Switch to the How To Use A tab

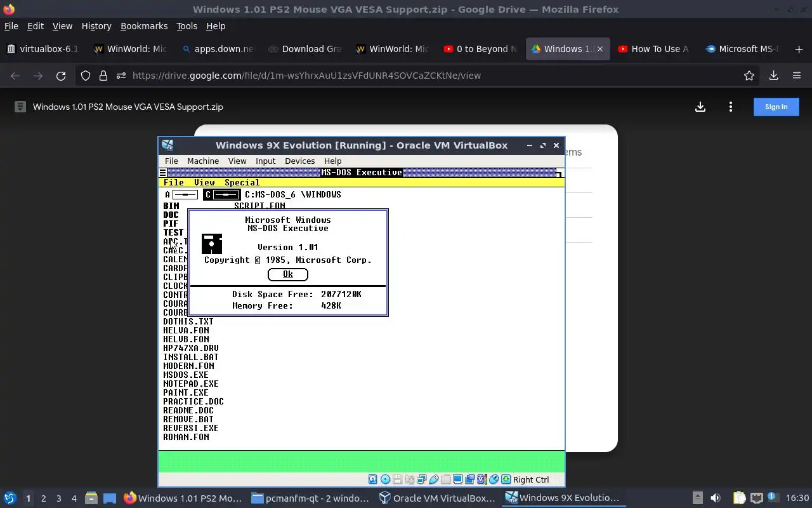[653, 49]
